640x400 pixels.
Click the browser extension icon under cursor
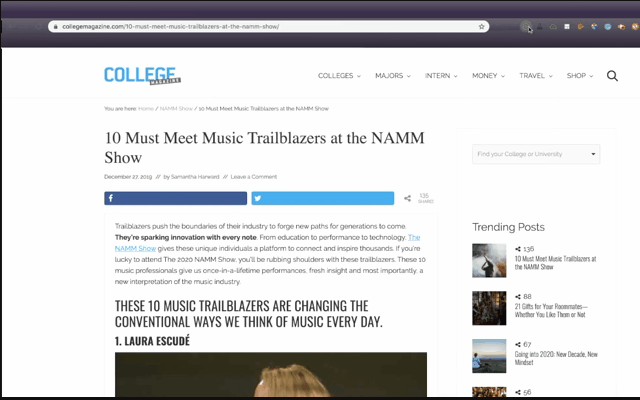(x=526, y=27)
